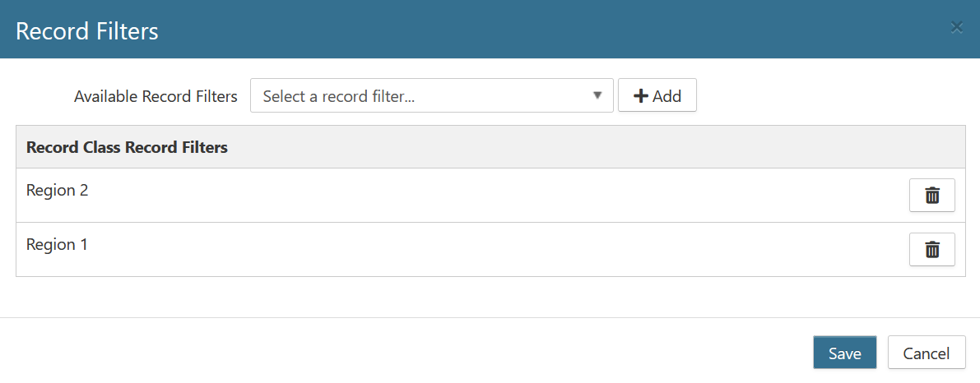Expand the record filter dropdown arrow
Screen dimensions: 980x383
coord(597,95)
